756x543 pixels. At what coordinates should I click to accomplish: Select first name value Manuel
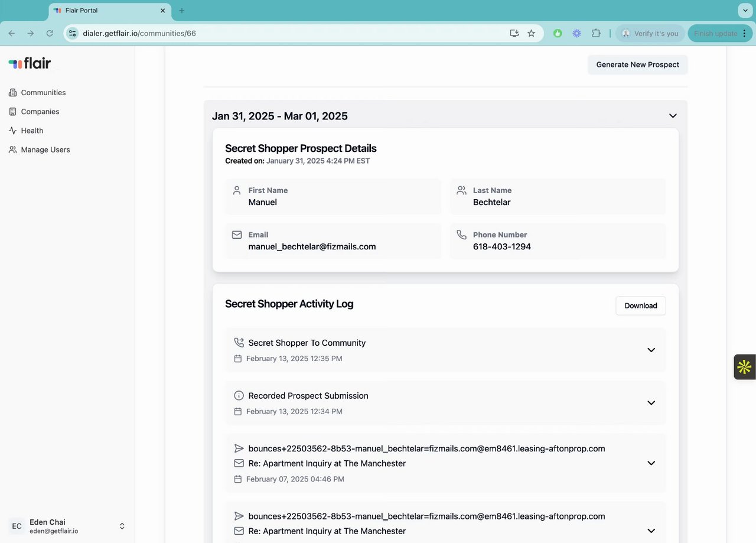click(262, 202)
